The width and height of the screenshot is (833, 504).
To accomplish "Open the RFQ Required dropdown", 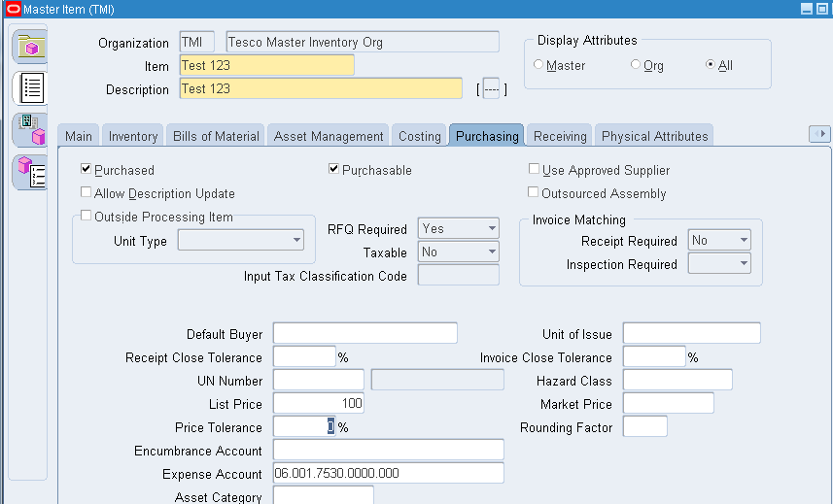I will [459, 228].
